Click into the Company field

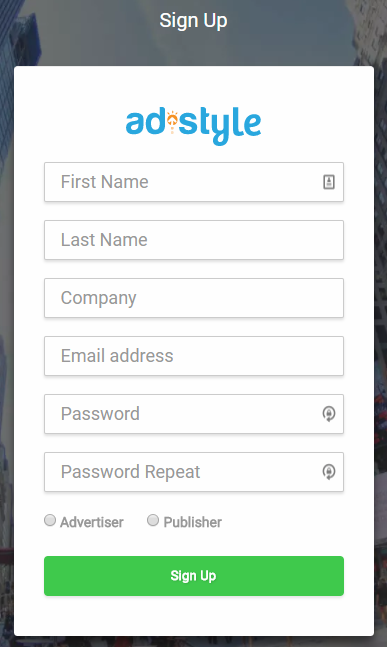pyautogui.click(x=194, y=298)
